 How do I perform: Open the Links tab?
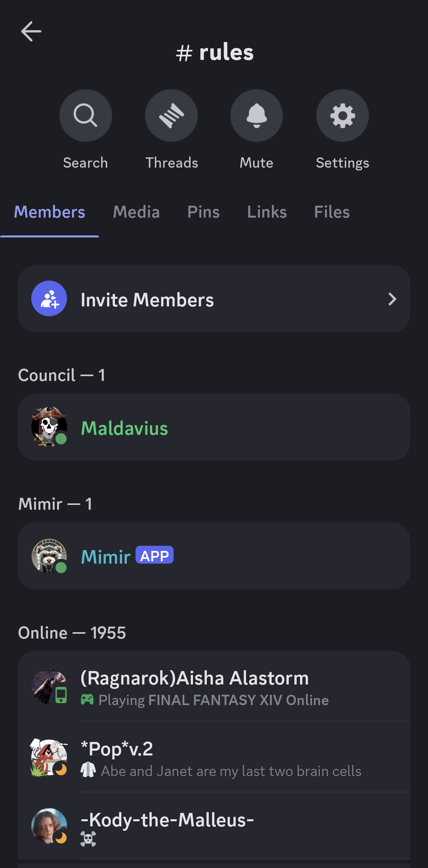[x=267, y=212]
